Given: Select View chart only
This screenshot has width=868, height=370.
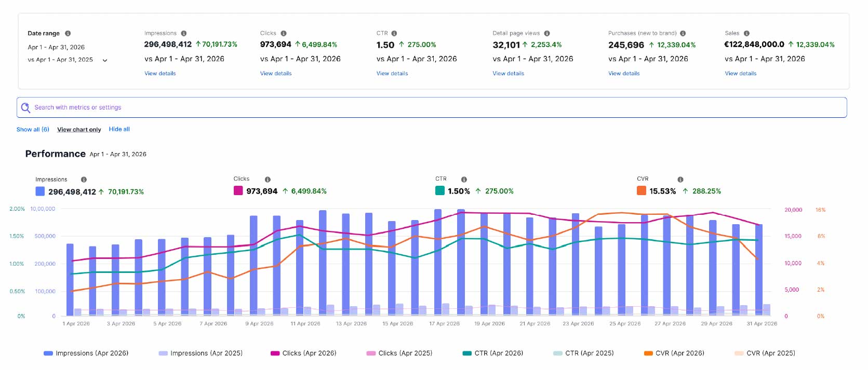Looking at the screenshot, I should pyautogui.click(x=79, y=130).
